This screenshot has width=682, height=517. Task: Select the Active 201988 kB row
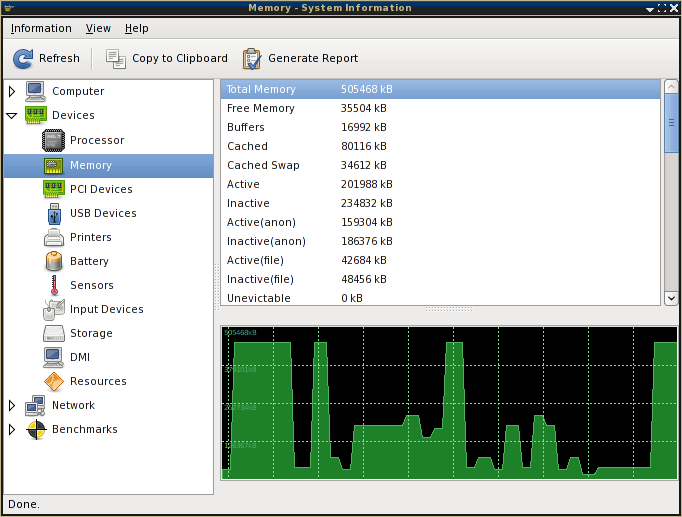(441, 184)
